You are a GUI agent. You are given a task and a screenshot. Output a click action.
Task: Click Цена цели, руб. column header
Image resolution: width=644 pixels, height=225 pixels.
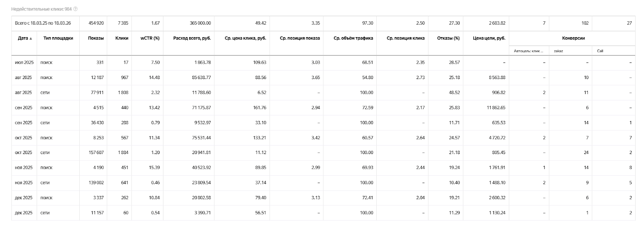tap(489, 38)
